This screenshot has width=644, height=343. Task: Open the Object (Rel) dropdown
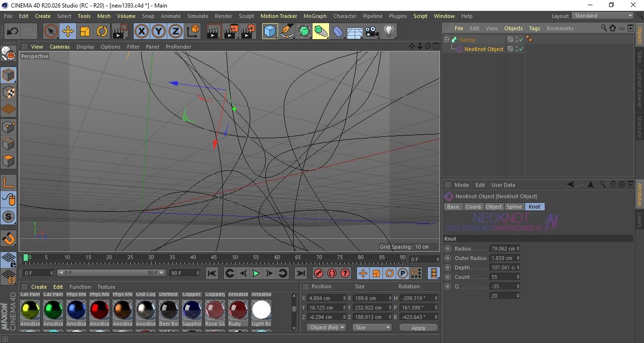(326, 327)
